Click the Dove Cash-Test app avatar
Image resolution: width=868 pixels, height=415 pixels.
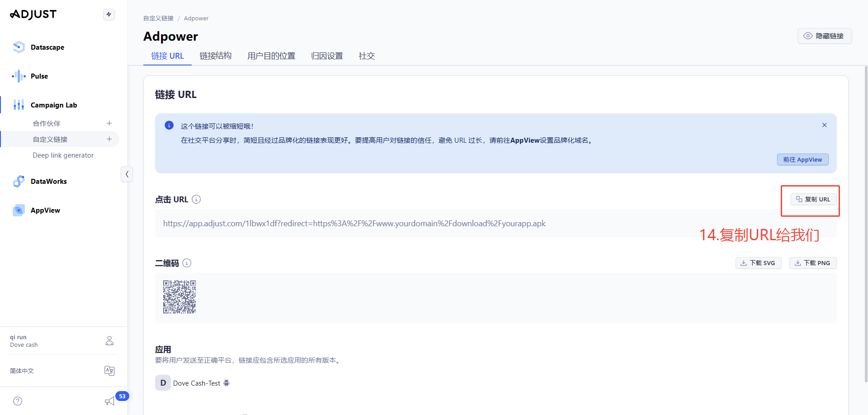click(x=163, y=383)
